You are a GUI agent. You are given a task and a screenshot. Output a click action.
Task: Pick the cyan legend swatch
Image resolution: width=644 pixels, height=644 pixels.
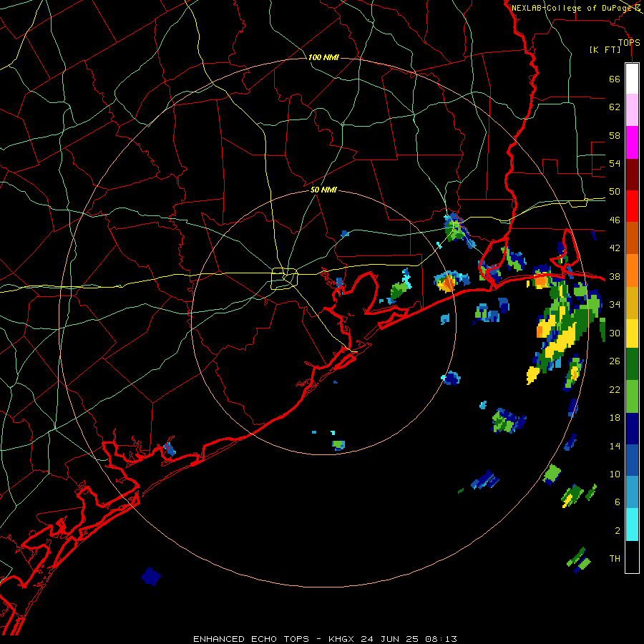[x=632, y=525]
